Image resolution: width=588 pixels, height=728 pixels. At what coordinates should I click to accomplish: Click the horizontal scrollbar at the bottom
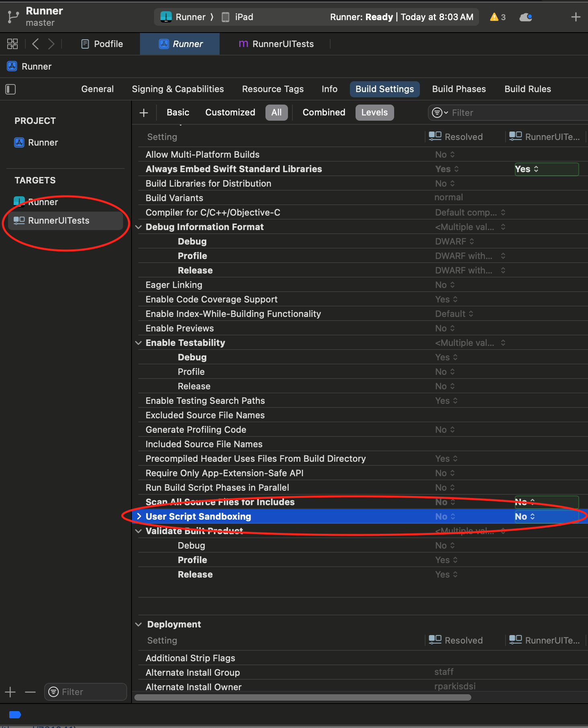coord(302,697)
